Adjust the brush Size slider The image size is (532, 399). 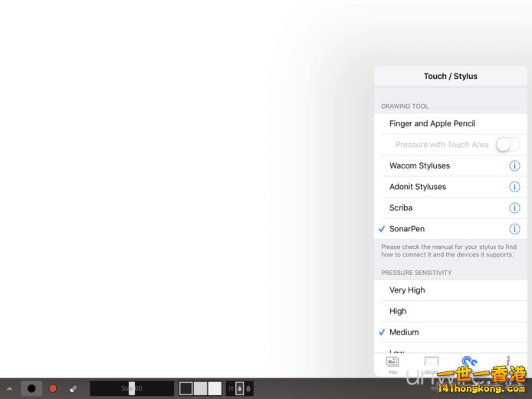point(131,388)
